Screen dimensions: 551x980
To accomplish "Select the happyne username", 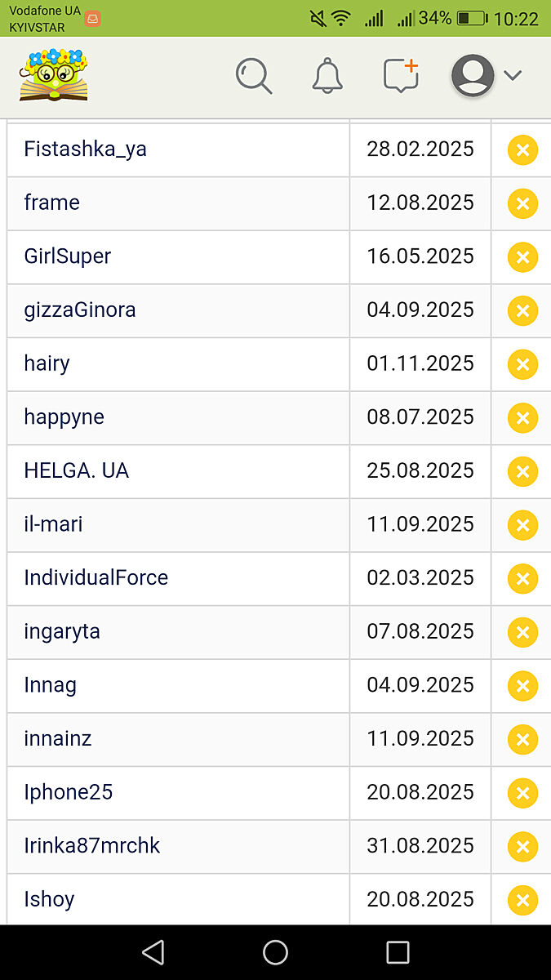I will (x=64, y=417).
